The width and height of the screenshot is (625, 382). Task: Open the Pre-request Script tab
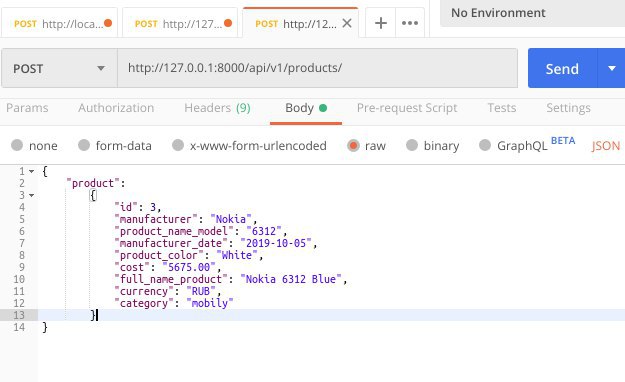point(407,108)
